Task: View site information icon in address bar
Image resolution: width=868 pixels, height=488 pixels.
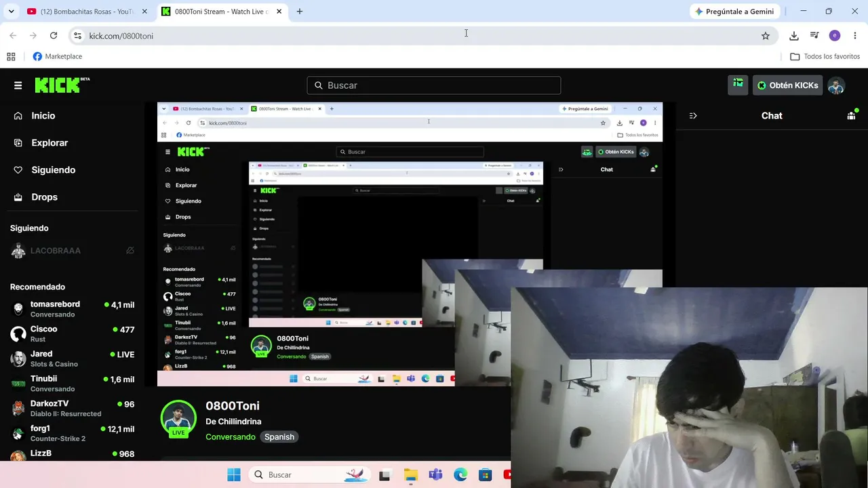Action: click(x=77, y=36)
